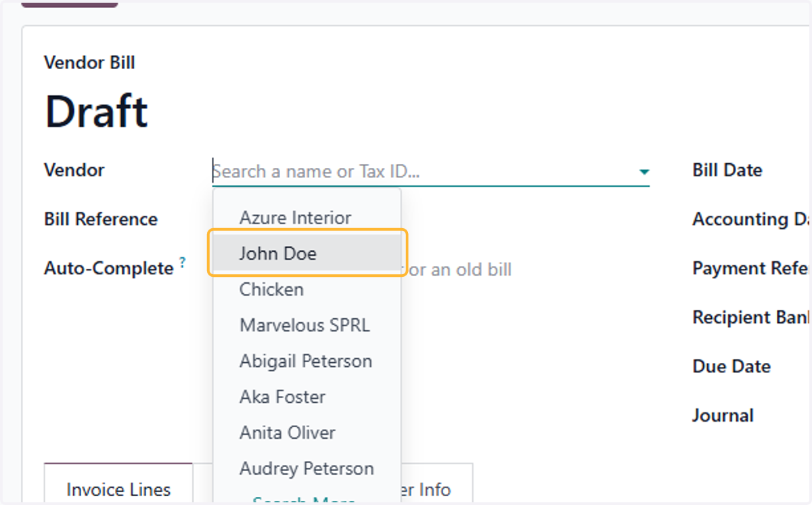Click the Bill Reference label

[x=101, y=219]
